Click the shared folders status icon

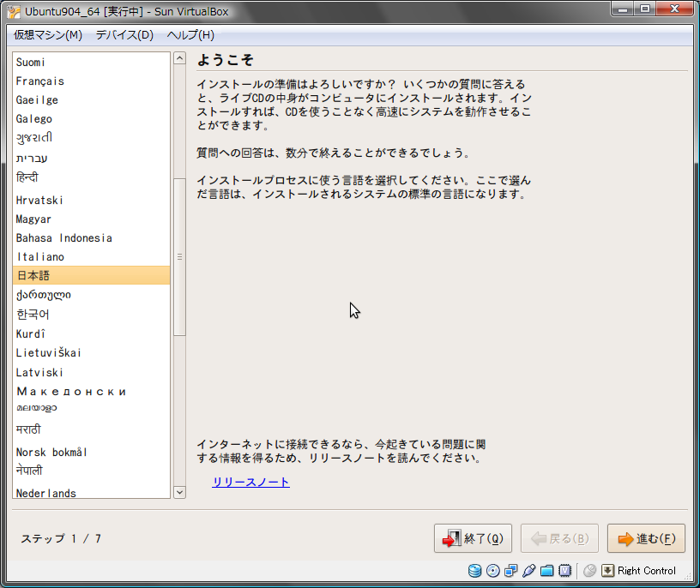[x=547, y=571]
